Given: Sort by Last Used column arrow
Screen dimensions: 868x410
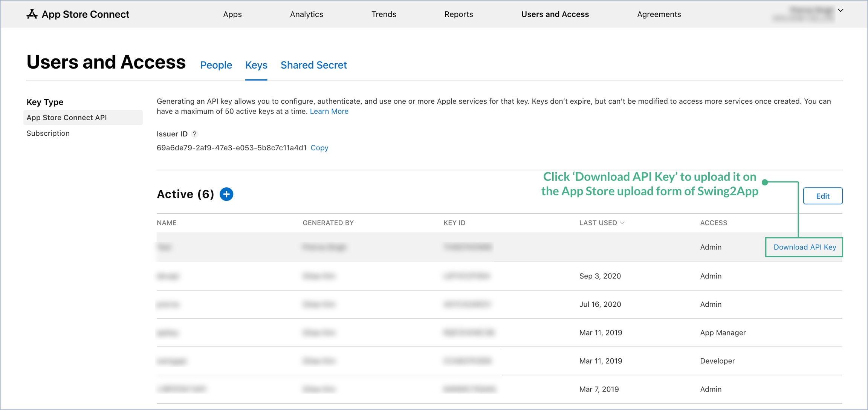Looking at the screenshot, I should pos(622,223).
